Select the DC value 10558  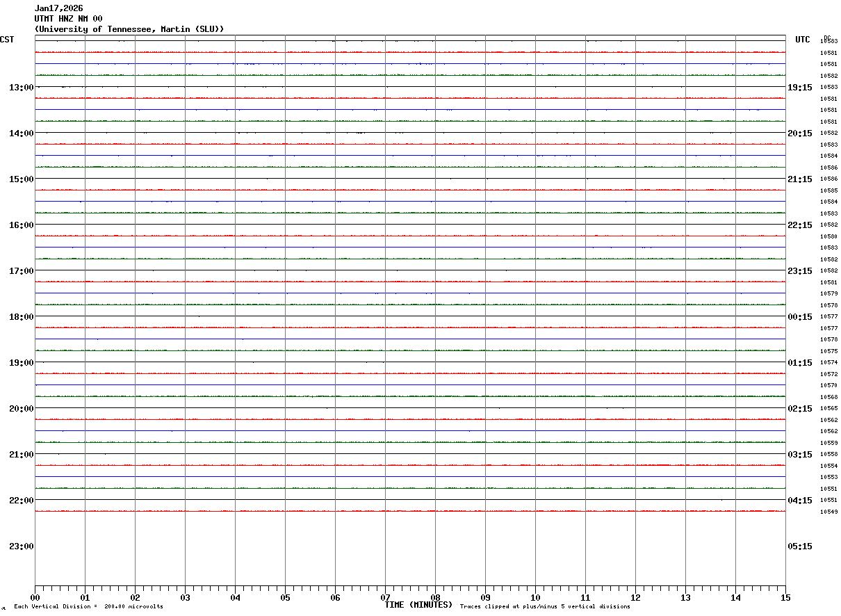pyautogui.click(x=828, y=454)
